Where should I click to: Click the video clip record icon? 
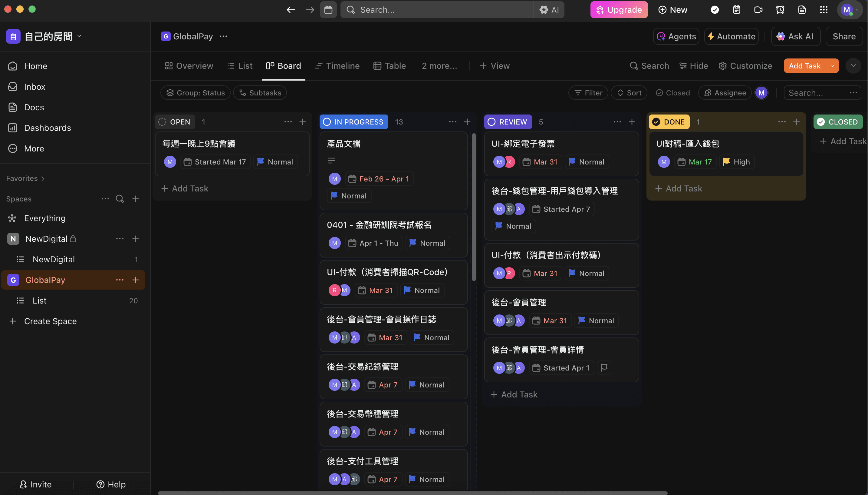tap(758, 9)
